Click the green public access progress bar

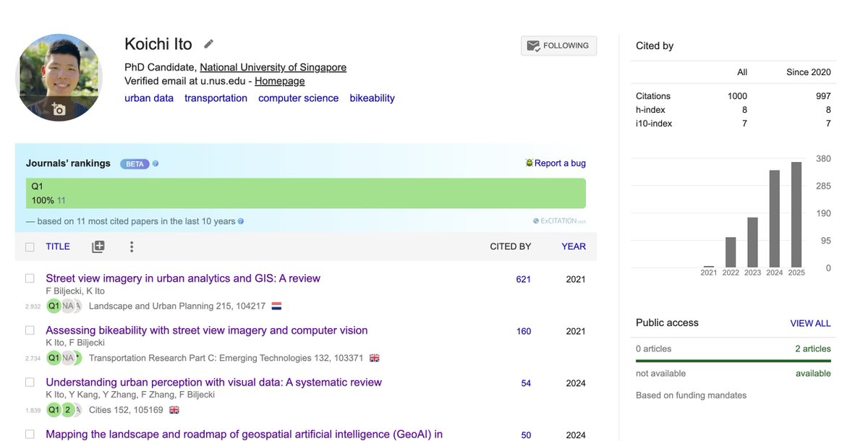click(x=733, y=361)
